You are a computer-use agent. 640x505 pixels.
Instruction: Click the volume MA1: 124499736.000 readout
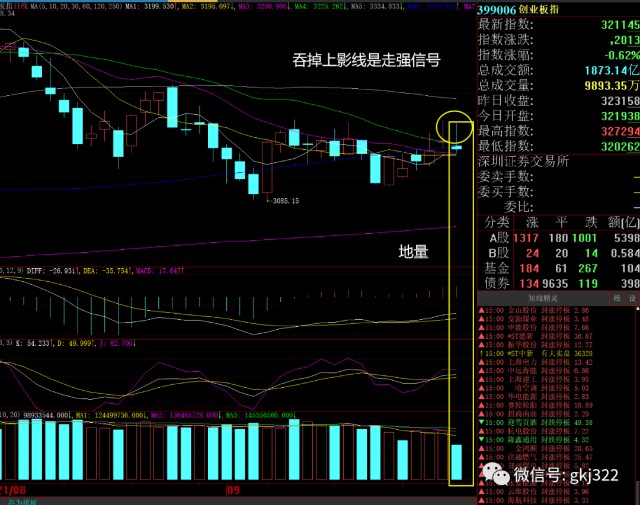pyautogui.click(x=110, y=415)
